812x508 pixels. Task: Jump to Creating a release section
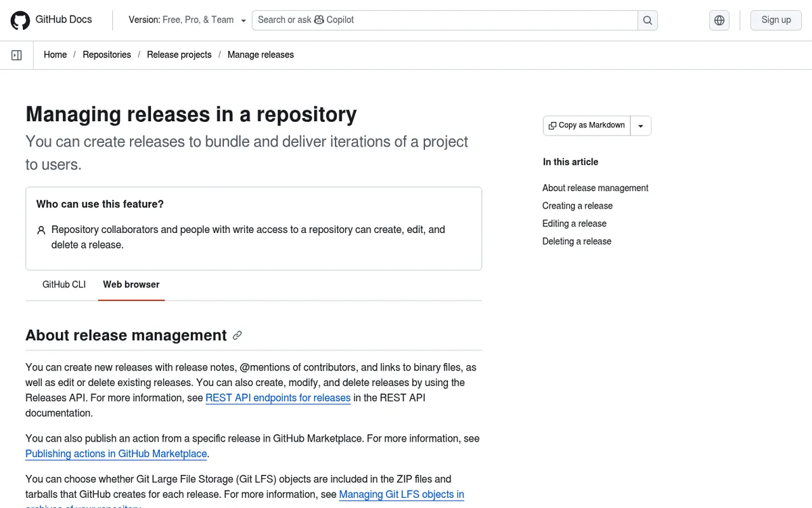577,206
